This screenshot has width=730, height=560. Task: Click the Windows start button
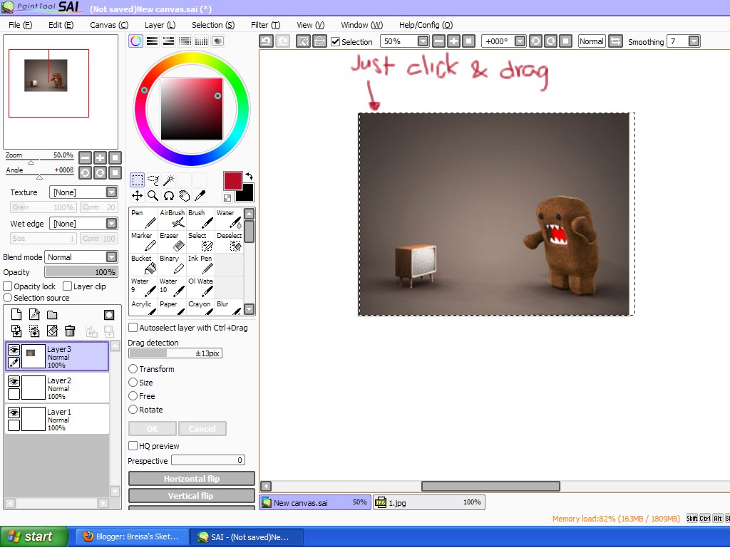click(x=34, y=536)
